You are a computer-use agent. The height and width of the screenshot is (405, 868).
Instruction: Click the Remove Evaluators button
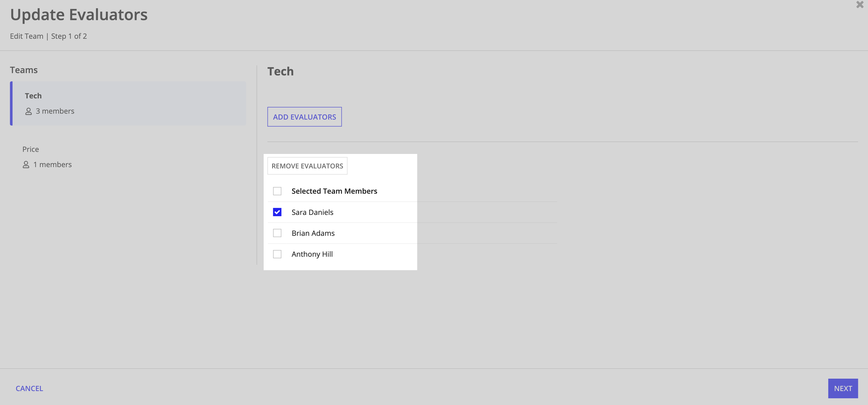point(307,166)
